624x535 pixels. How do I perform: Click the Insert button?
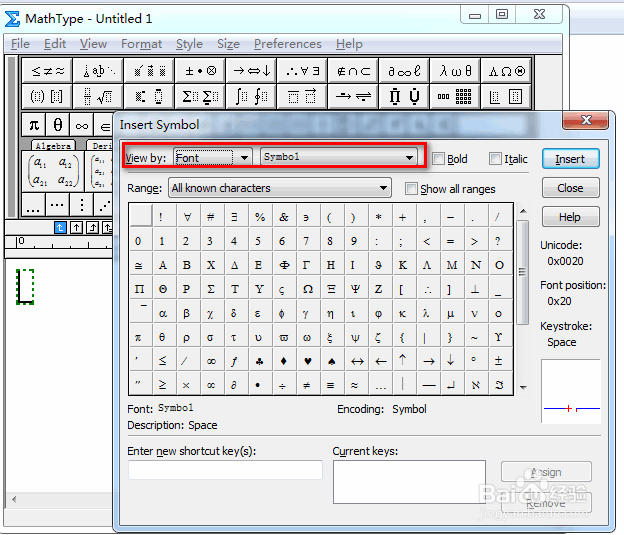[570, 159]
